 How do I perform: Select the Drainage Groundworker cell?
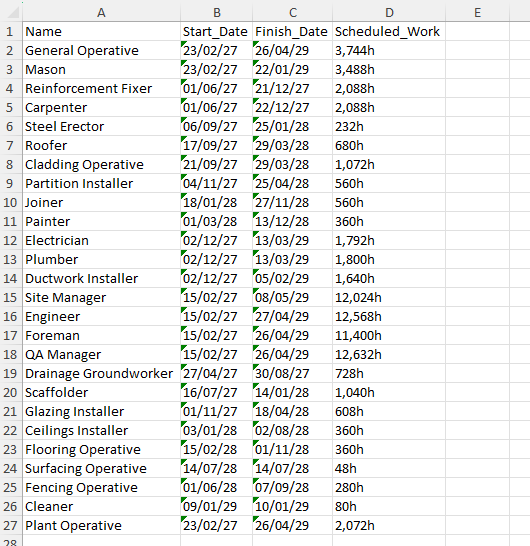(102, 373)
